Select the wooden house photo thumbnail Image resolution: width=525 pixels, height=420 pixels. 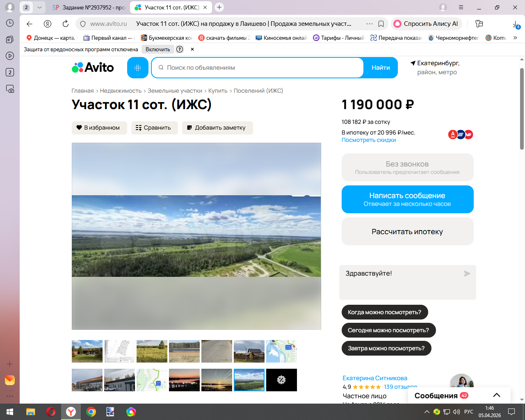(x=249, y=351)
